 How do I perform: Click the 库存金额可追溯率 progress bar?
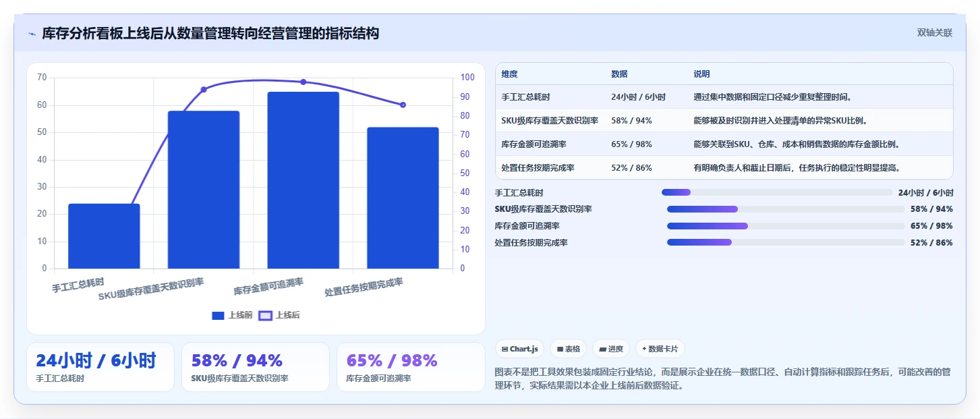coord(786,225)
